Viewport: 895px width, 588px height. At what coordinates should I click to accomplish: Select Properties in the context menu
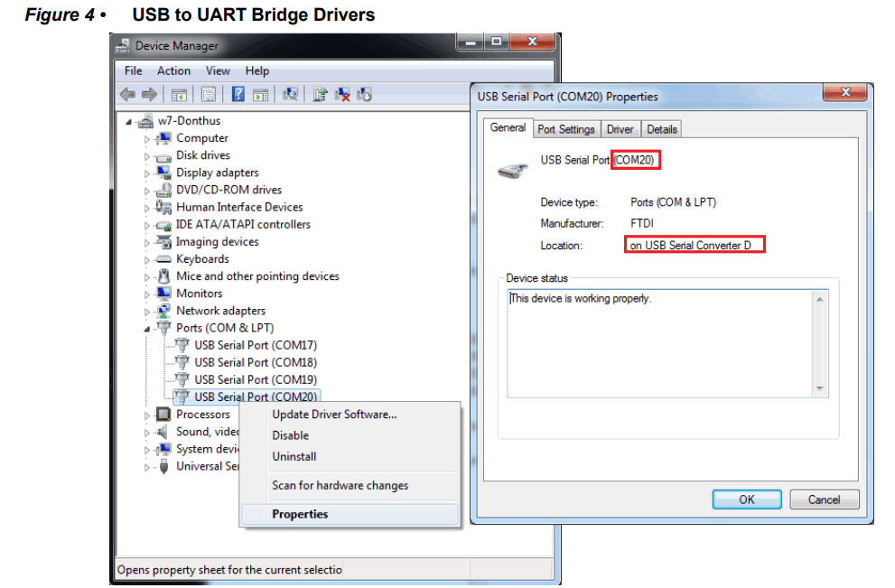tap(299, 513)
